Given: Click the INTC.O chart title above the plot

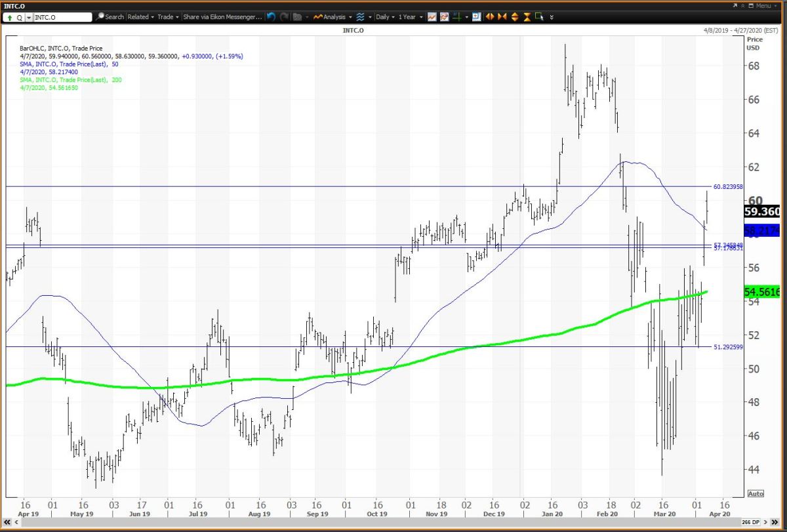Looking at the screenshot, I should 352,30.
